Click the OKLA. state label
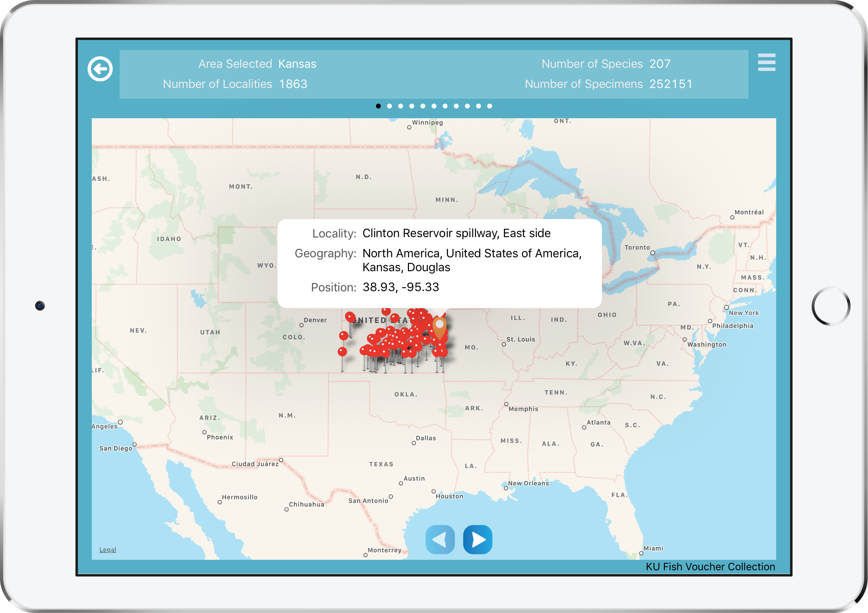Screen dimensions: 868x613 click(x=406, y=395)
